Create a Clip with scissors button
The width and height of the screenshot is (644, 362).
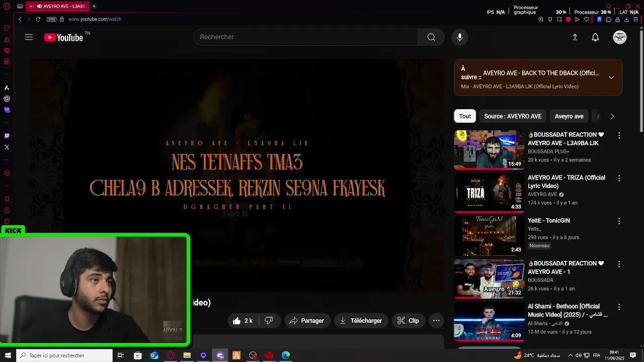pyautogui.click(x=408, y=321)
